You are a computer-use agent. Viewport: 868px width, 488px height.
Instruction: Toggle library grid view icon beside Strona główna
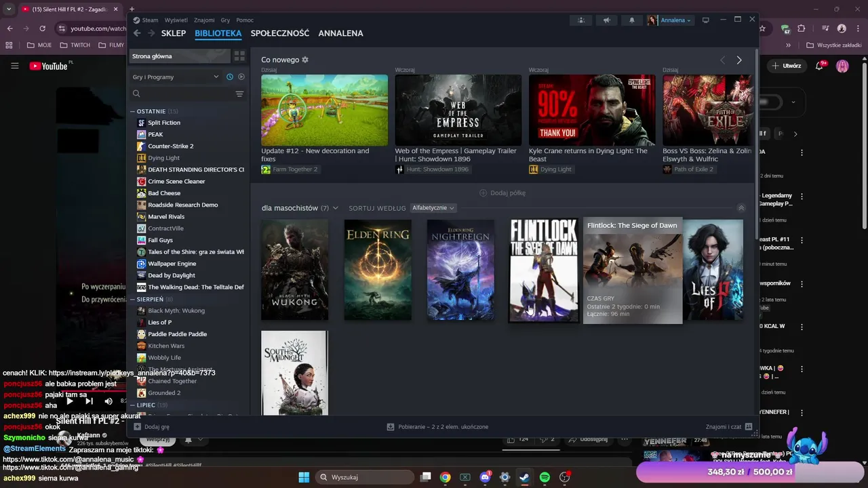[x=239, y=56]
